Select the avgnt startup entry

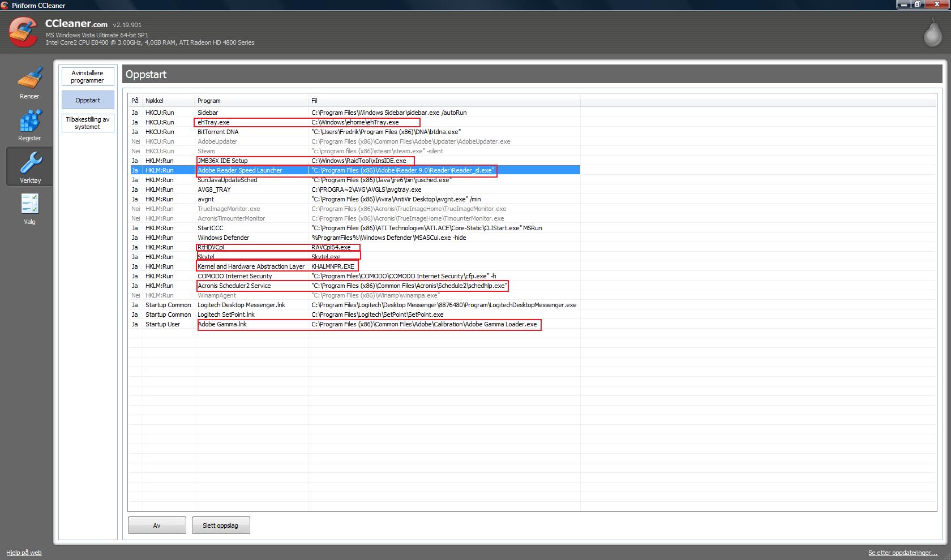pos(354,199)
